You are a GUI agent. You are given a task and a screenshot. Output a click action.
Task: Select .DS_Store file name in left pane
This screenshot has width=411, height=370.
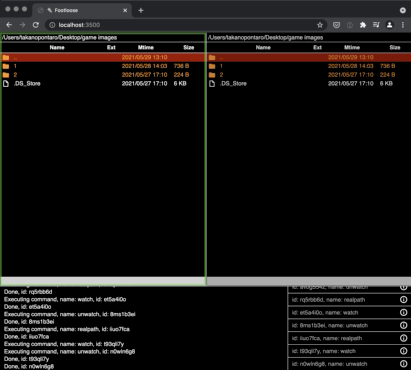(27, 83)
